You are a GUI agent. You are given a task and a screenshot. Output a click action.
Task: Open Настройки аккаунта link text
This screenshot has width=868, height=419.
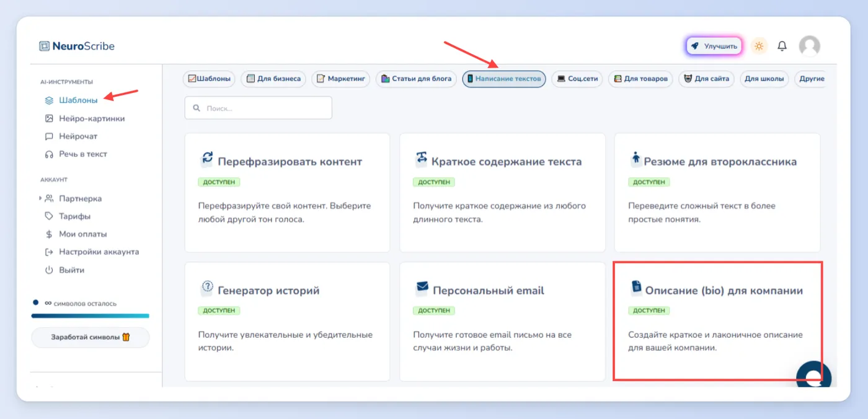(99, 252)
